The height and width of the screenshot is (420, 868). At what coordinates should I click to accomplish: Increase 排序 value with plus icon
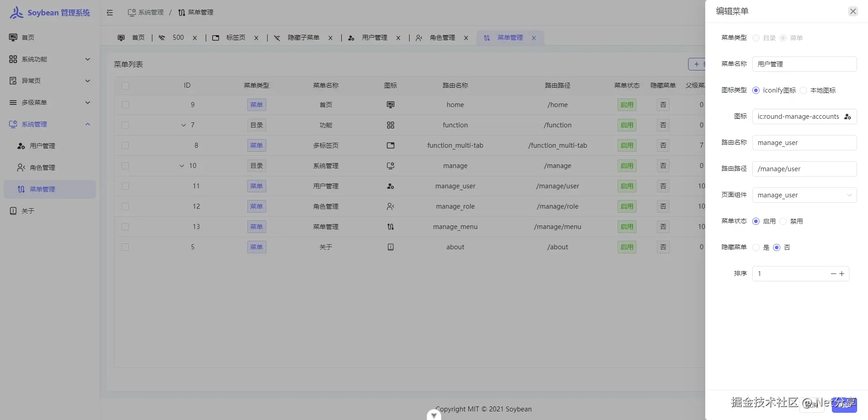pyautogui.click(x=842, y=274)
